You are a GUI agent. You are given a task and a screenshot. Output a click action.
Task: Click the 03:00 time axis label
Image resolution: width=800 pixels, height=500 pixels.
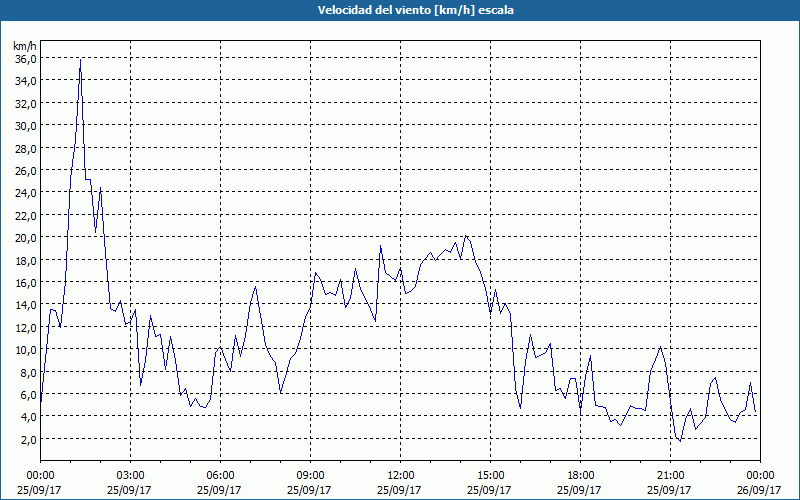point(131,476)
